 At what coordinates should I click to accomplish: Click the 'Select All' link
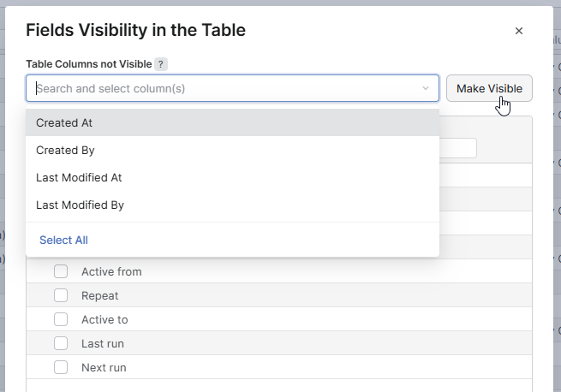(63, 240)
